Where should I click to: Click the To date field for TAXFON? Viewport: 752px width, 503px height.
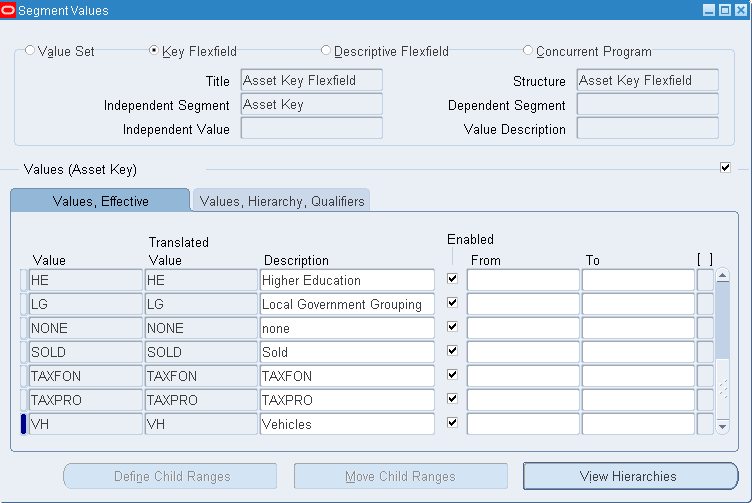pos(637,376)
